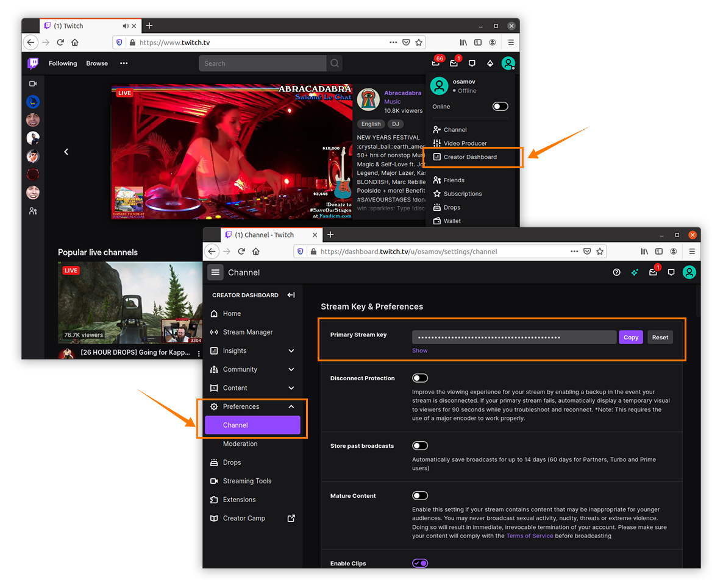This screenshot has width=723, height=588.
Task: Click the Twitch logo in the back window
Action: (x=33, y=63)
